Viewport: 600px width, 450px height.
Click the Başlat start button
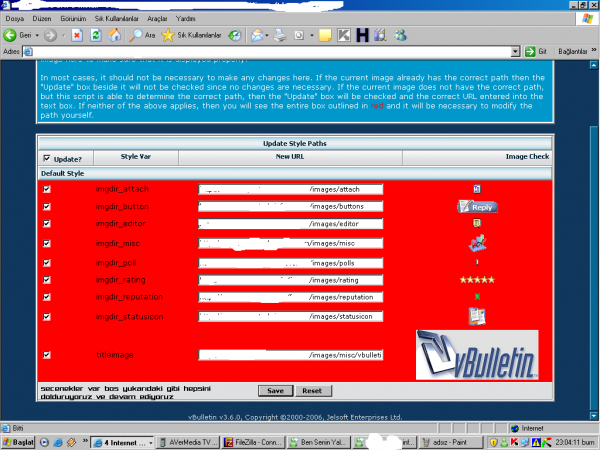pyautogui.click(x=18, y=442)
